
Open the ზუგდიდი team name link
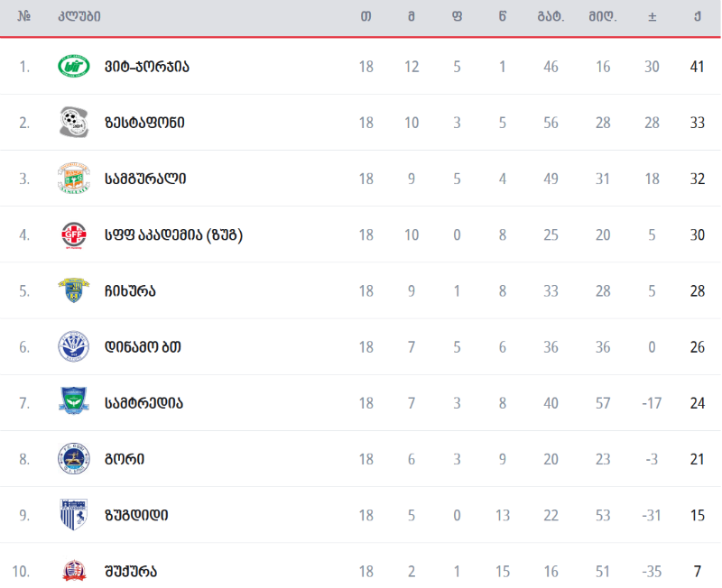pos(136,515)
